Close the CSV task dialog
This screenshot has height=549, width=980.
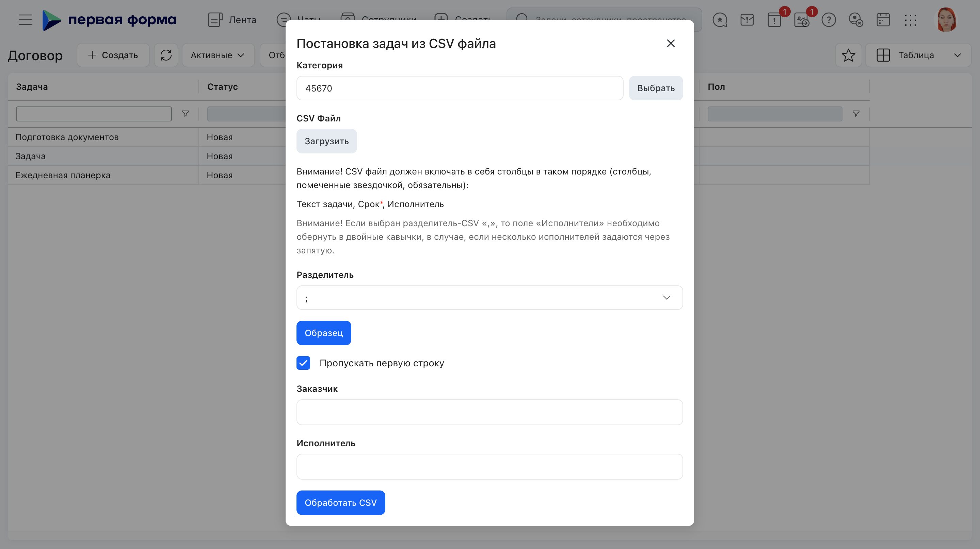tap(671, 43)
